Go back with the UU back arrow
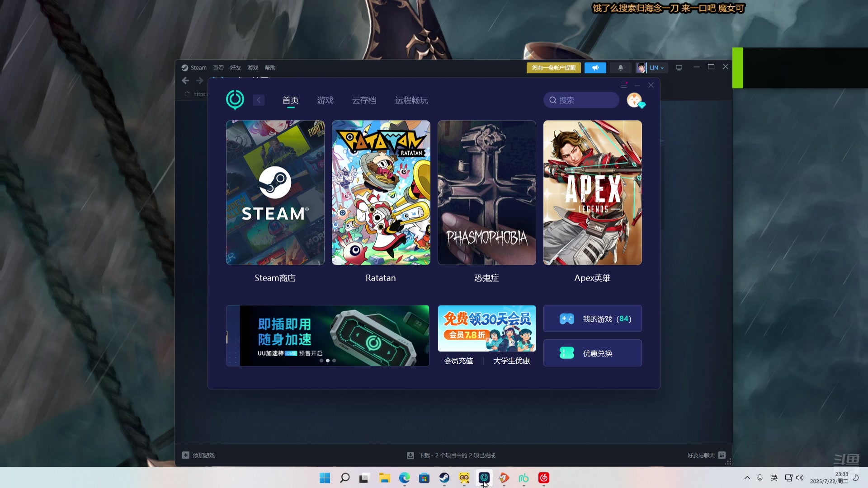The width and height of the screenshot is (868, 488). coord(259,100)
